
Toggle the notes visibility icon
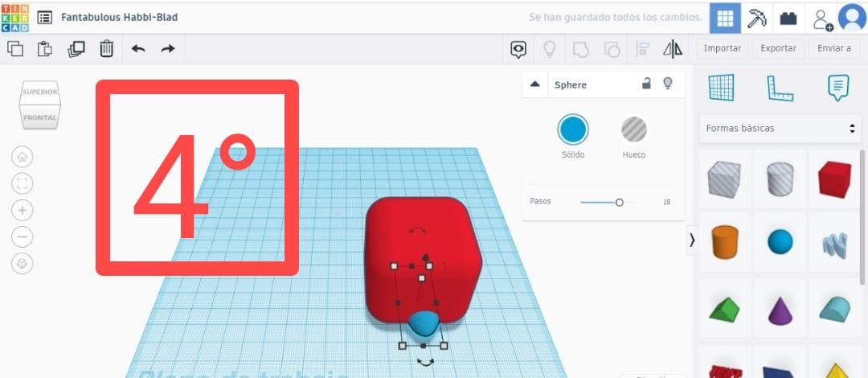[518, 49]
